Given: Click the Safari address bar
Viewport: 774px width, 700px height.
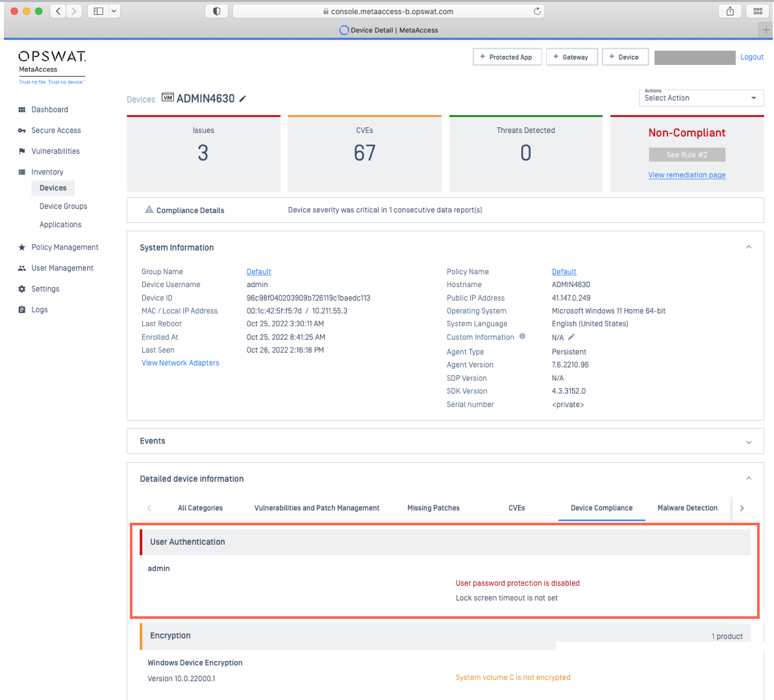Looking at the screenshot, I should tap(388, 11).
